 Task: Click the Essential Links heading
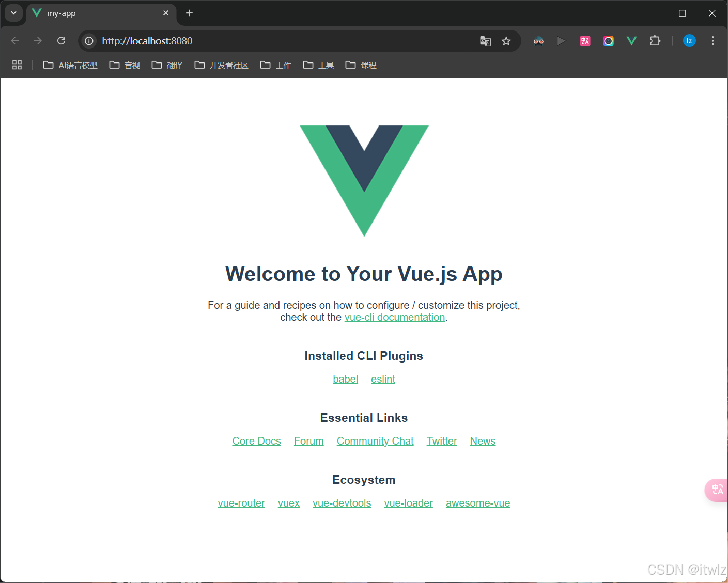(364, 418)
